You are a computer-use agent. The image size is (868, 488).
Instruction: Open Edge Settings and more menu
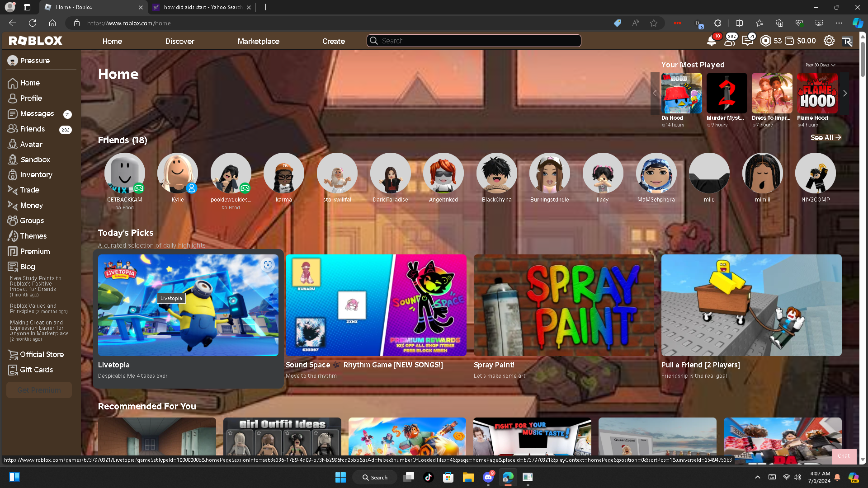coord(839,23)
